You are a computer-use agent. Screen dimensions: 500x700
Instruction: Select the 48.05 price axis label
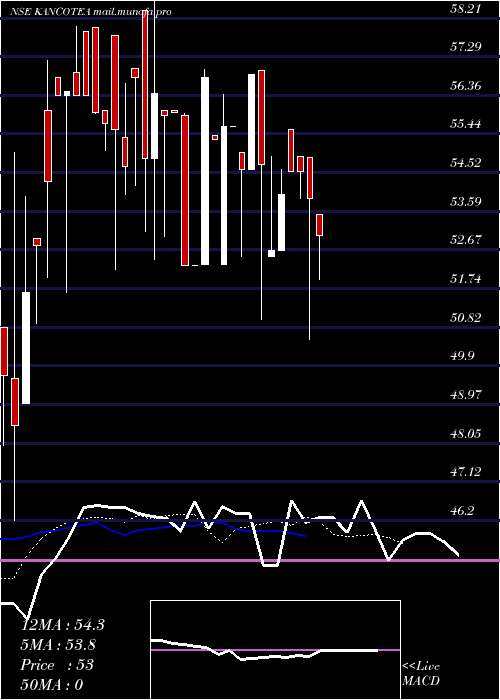coord(466,433)
